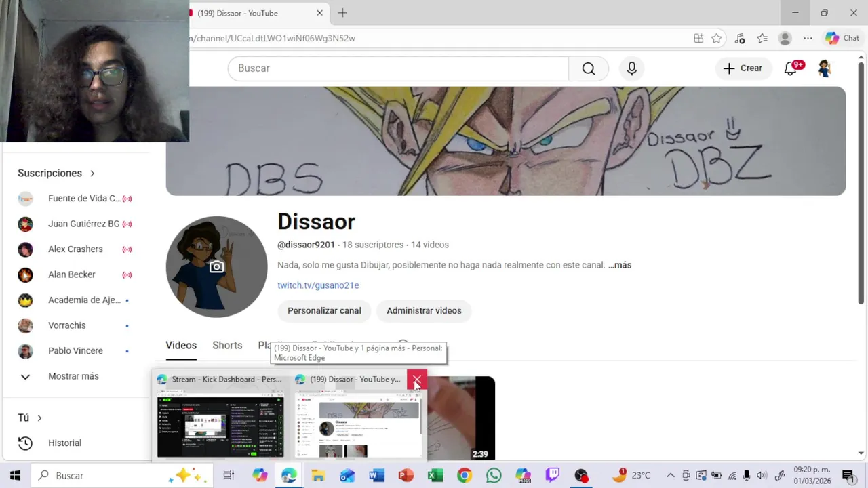Change channel profile picture camera icon
Screen dimensions: 868x488
(x=216, y=267)
